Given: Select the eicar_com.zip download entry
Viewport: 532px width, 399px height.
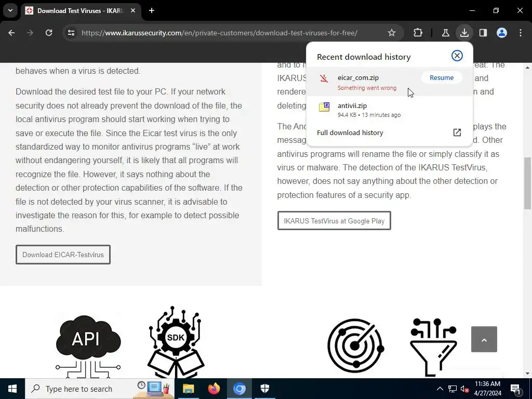Looking at the screenshot, I should (389, 82).
